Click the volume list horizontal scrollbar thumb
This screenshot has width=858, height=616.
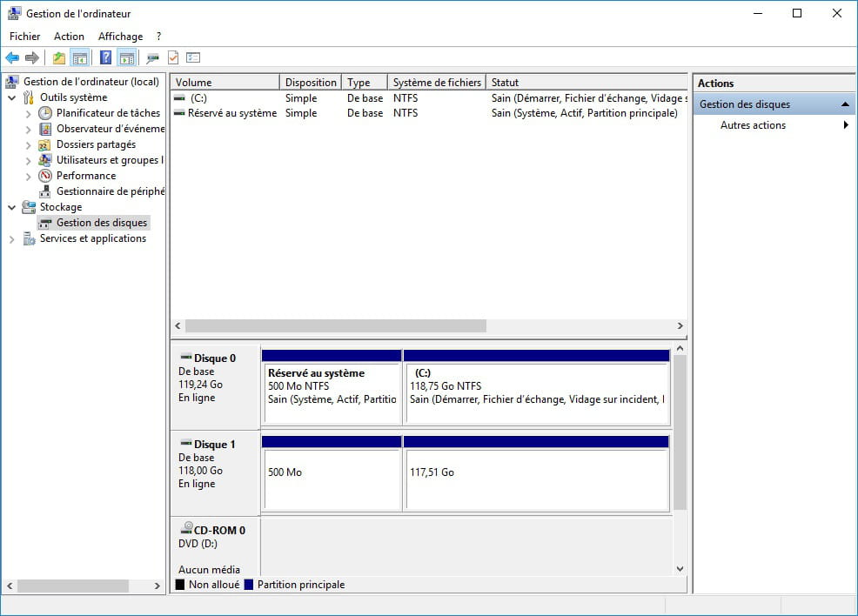(x=335, y=326)
